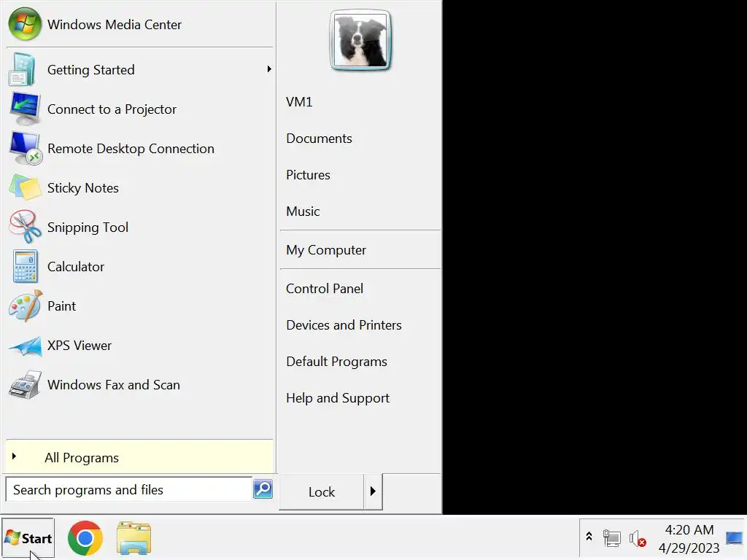This screenshot has width=747, height=560.
Task: Click the All Programs label
Action: [82, 458]
